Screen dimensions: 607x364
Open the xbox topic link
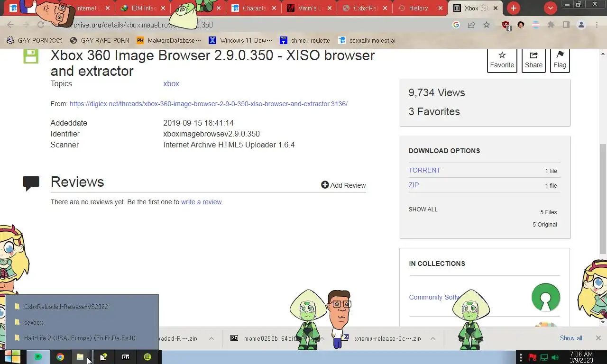click(171, 83)
